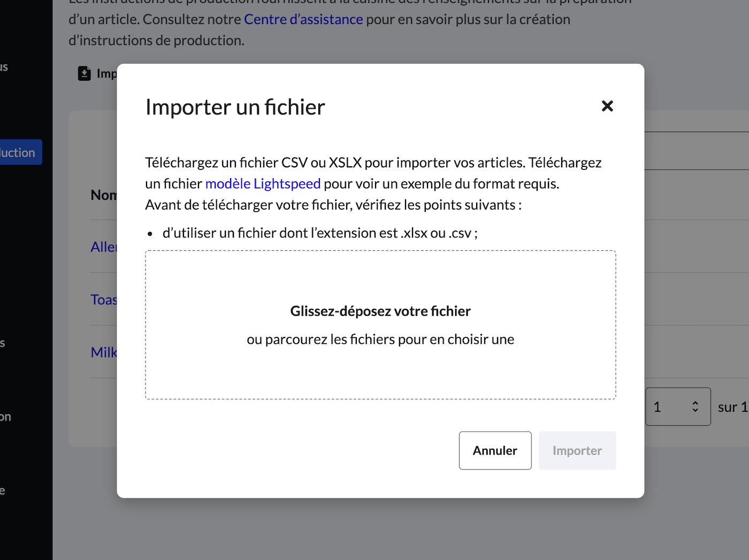This screenshot has height=560, width=749.
Task: Click the 'Importer un fichier' dialog title
Action: click(x=235, y=107)
